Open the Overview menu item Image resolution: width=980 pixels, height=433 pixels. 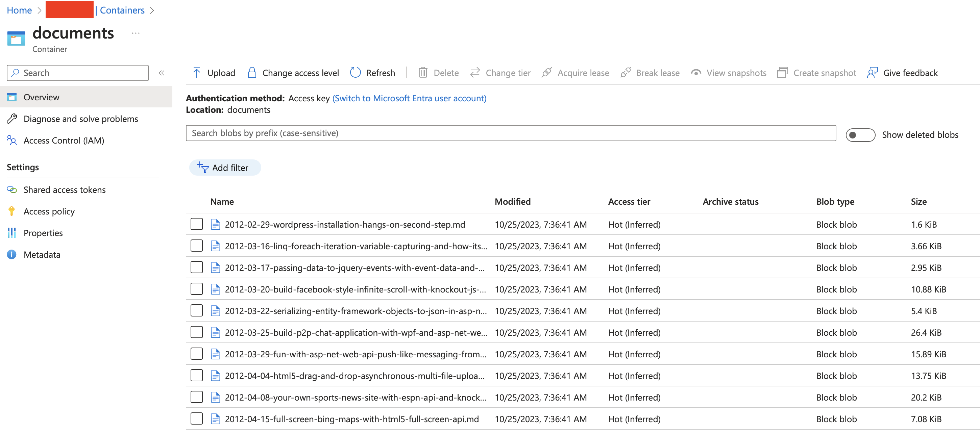pos(42,96)
